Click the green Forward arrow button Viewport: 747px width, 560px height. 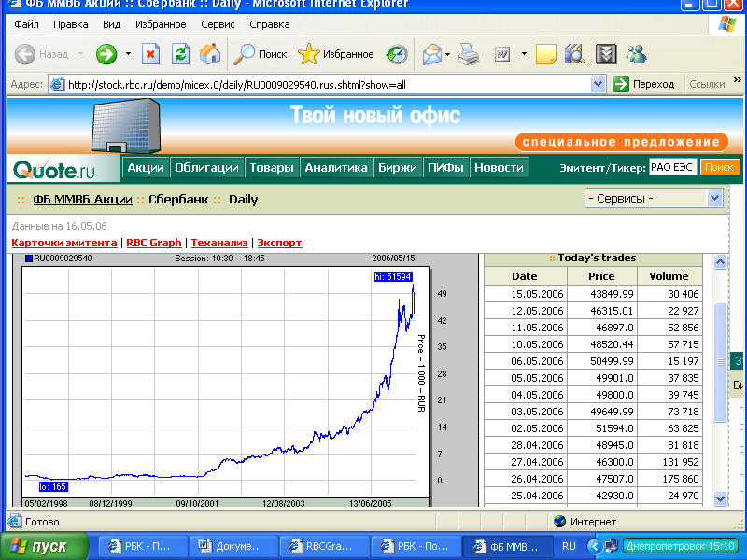[x=106, y=54]
